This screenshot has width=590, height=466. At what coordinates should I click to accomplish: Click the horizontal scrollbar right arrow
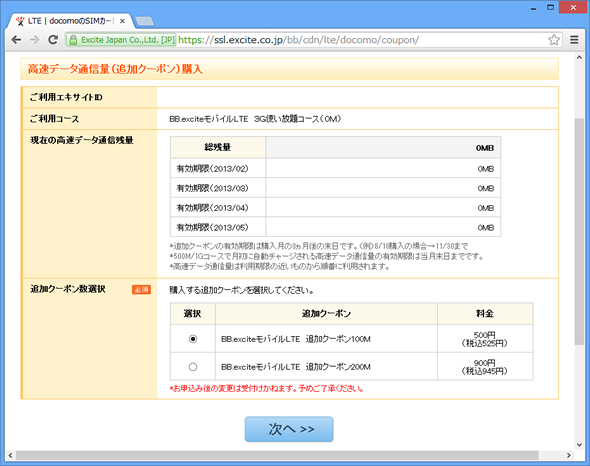(569, 455)
